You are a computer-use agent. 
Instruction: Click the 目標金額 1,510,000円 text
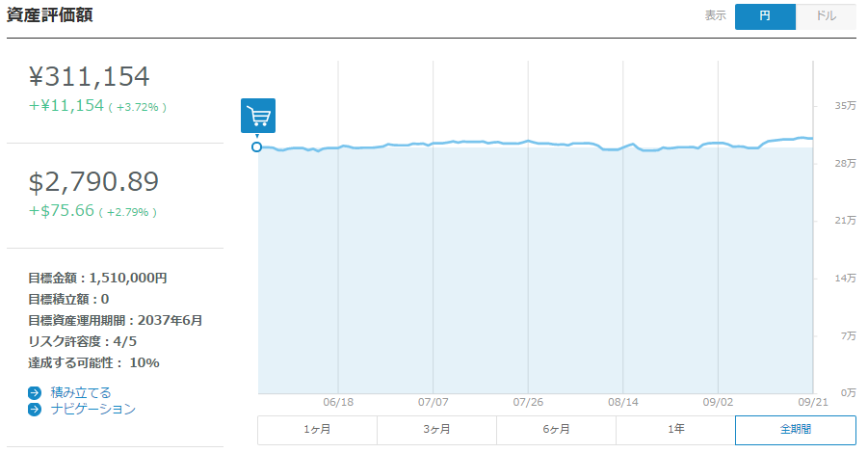click(97, 278)
